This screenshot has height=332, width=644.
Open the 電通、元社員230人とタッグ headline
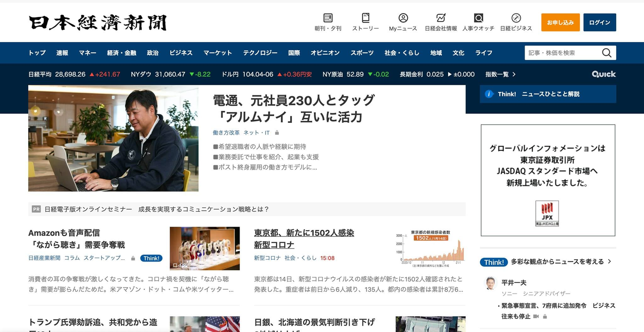[x=294, y=109]
